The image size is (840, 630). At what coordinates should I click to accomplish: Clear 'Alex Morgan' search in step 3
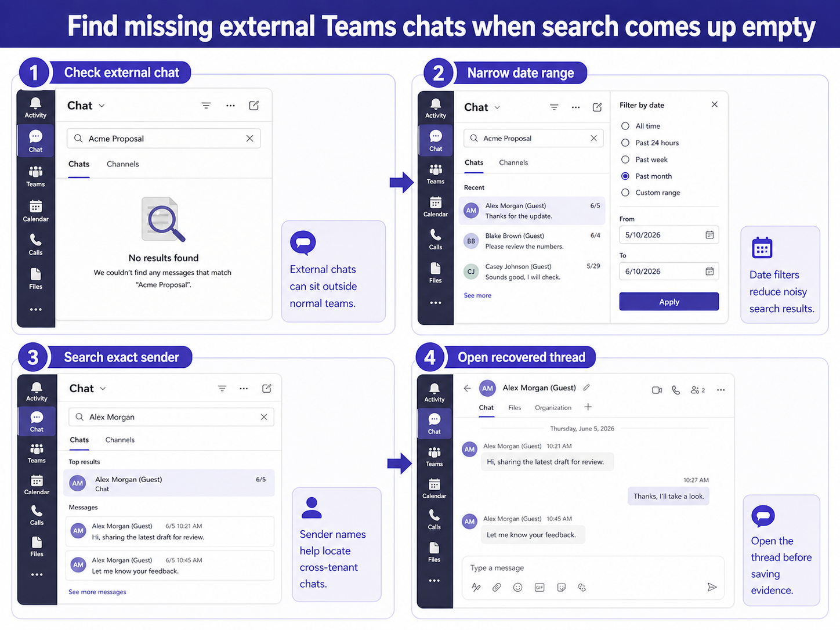(x=264, y=417)
